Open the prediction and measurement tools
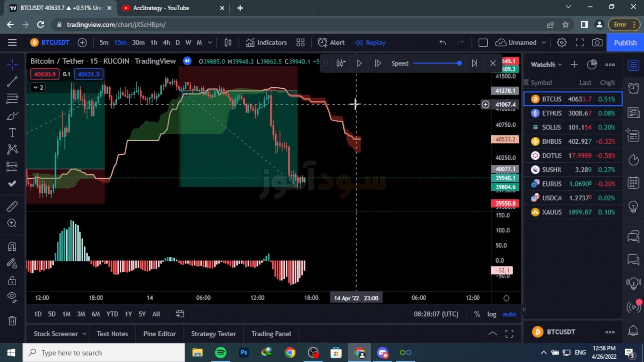 [12, 166]
